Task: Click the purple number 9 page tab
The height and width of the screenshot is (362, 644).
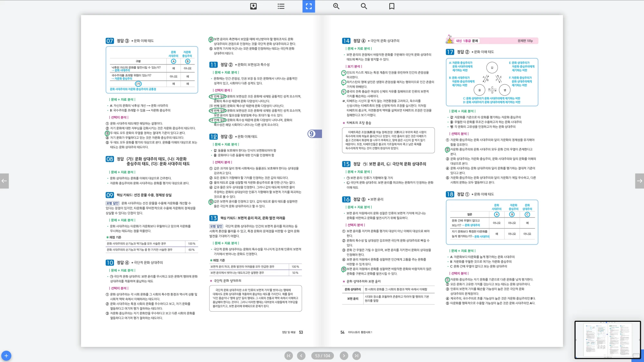Action: [314, 134]
